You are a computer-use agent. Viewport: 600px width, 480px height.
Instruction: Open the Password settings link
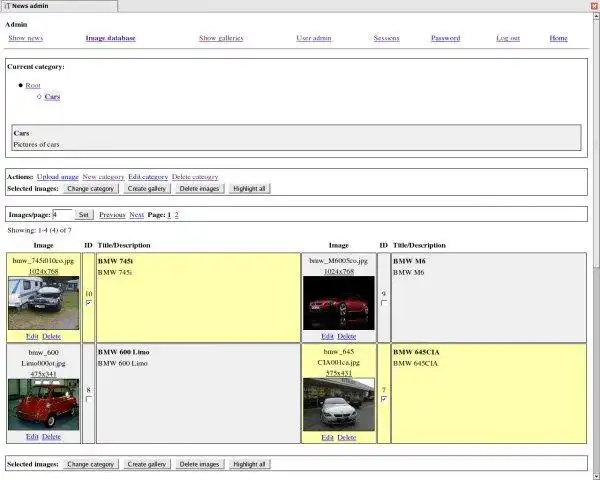click(x=445, y=38)
